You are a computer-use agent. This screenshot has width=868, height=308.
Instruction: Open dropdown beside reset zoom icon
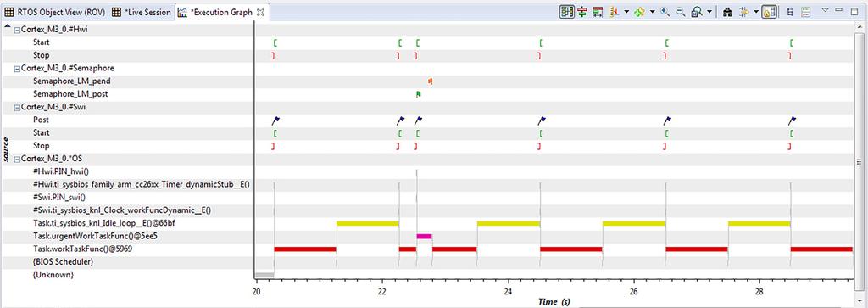(x=709, y=12)
